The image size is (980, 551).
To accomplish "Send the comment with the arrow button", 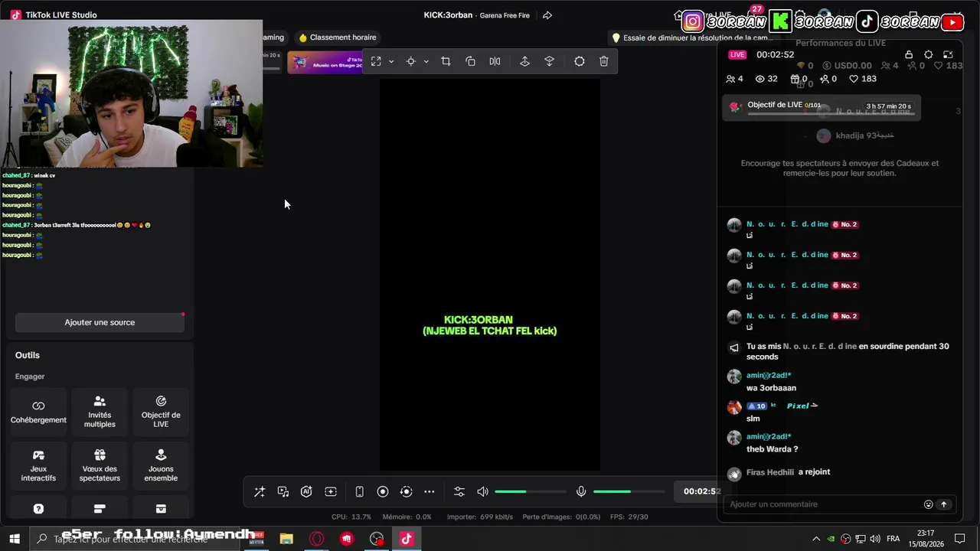I will (x=944, y=504).
